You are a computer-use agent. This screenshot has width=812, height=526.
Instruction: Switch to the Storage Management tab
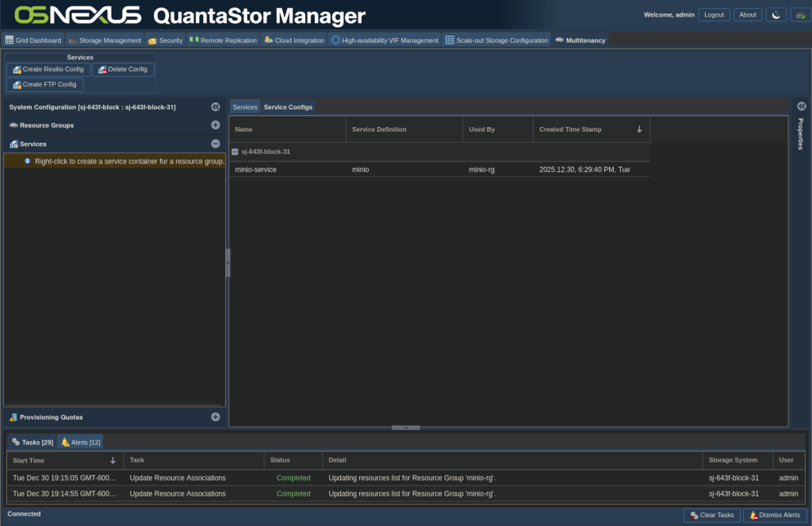[x=104, y=40]
